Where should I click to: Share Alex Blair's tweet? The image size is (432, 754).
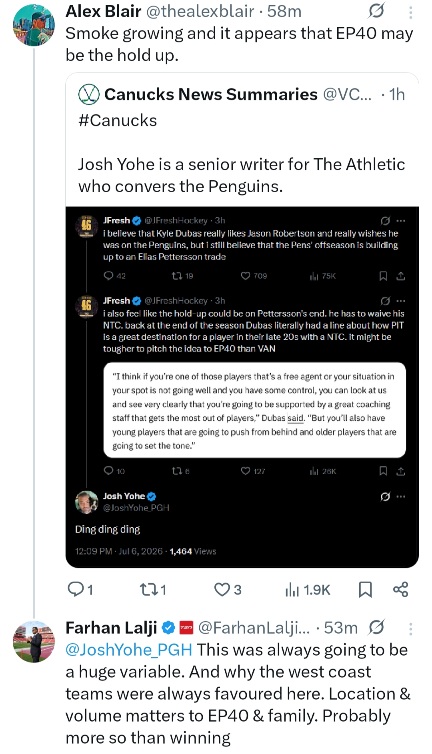[x=401, y=589]
